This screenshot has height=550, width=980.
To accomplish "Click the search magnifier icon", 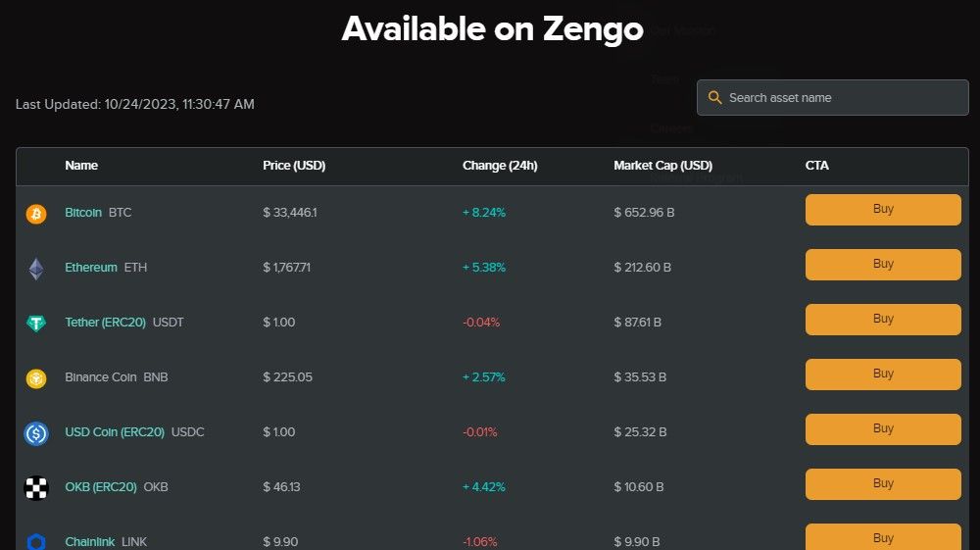I will coord(714,98).
